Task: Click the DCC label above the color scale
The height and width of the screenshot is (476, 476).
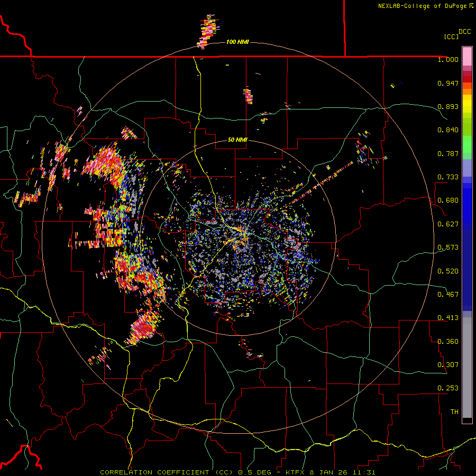Action: coord(465,32)
